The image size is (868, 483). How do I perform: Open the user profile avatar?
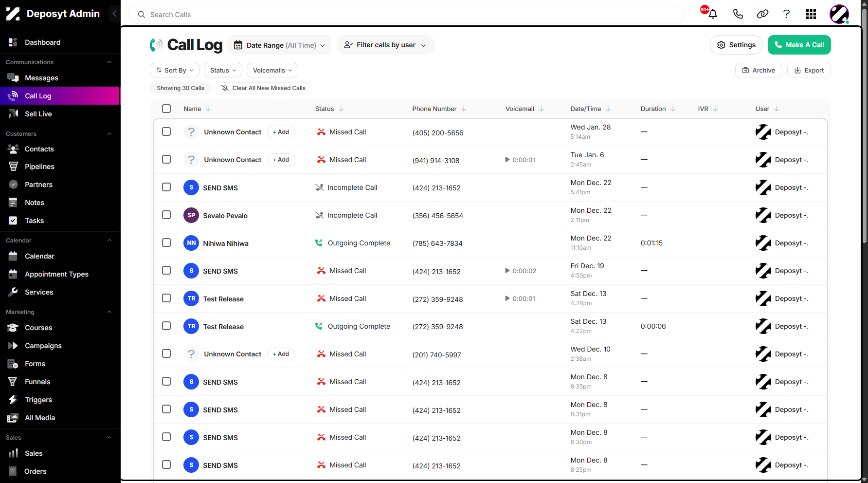[839, 14]
